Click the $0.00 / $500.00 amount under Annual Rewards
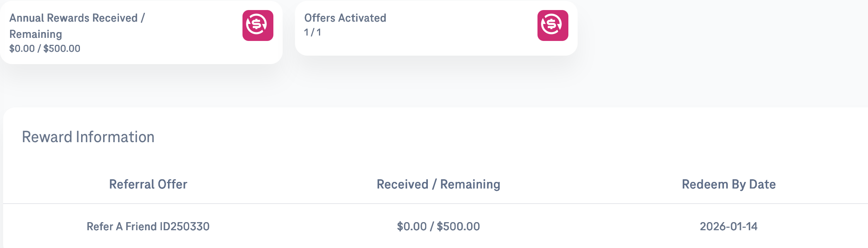868x248 pixels. point(45,49)
